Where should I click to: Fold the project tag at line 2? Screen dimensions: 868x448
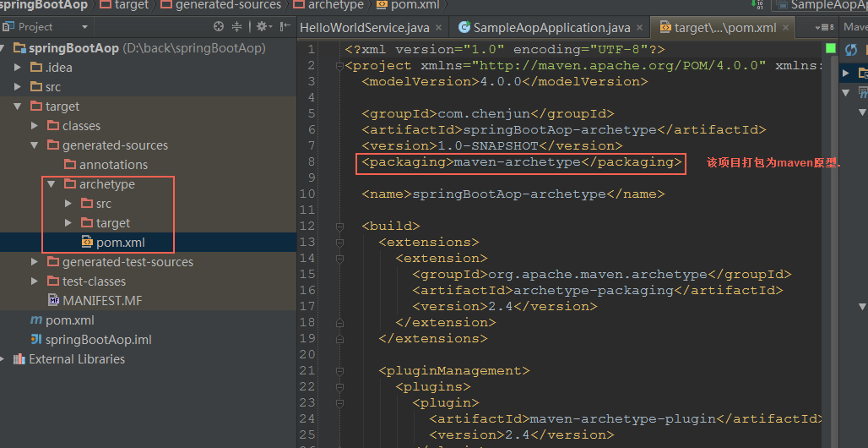pos(339,66)
